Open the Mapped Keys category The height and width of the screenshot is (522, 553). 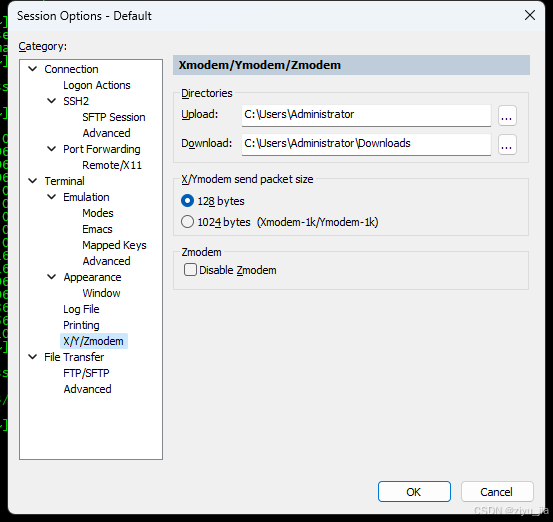point(114,245)
